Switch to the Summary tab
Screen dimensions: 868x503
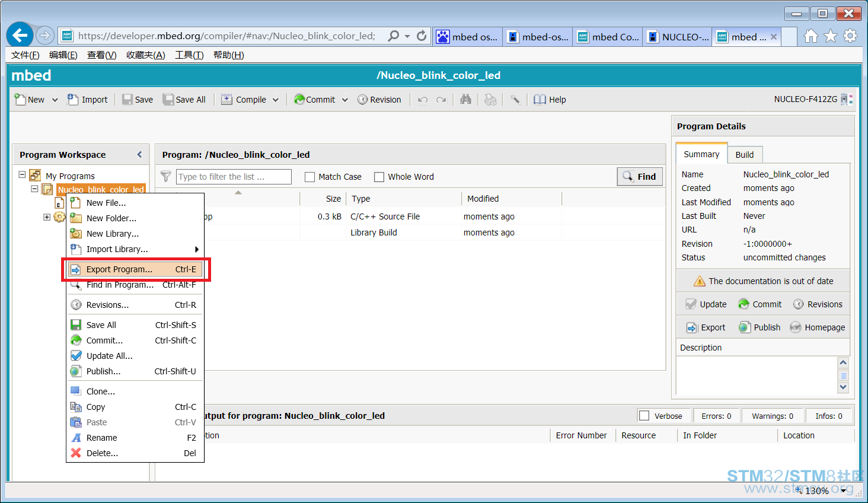tap(701, 154)
